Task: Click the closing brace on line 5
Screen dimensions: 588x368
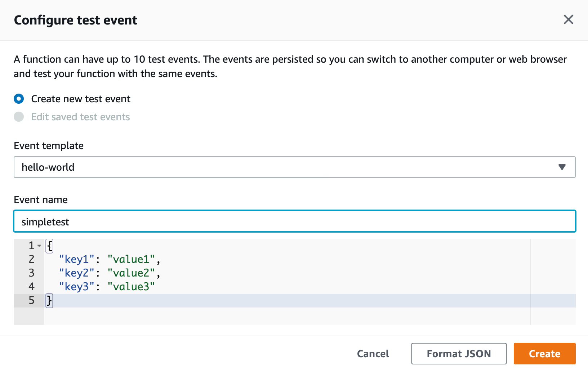Action: tap(49, 300)
